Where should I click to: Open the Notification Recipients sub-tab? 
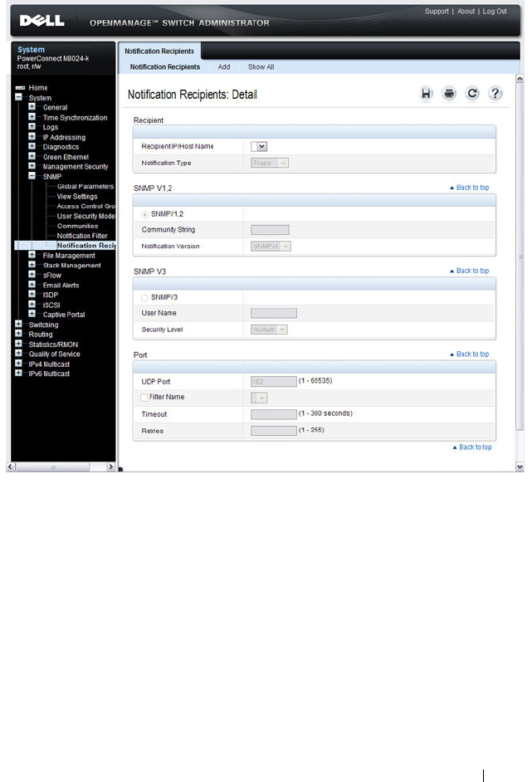click(165, 67)
